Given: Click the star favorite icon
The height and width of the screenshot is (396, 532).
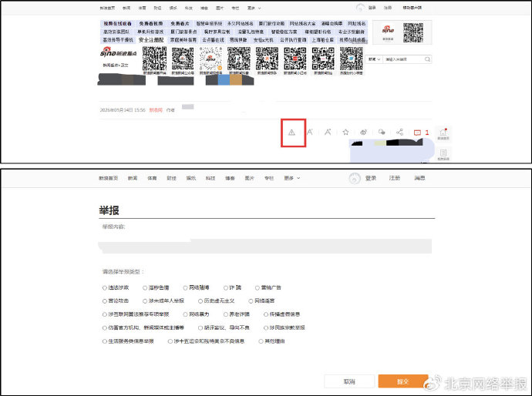Looking at the screenshot, I should click(345, 133).
